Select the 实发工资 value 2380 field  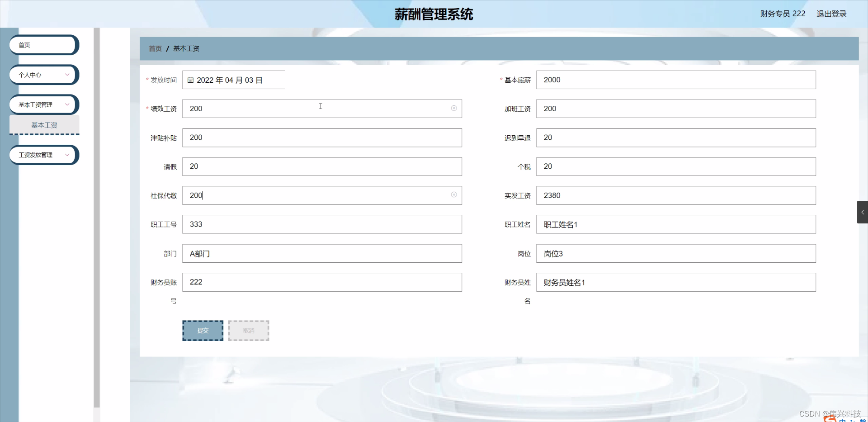675,195
